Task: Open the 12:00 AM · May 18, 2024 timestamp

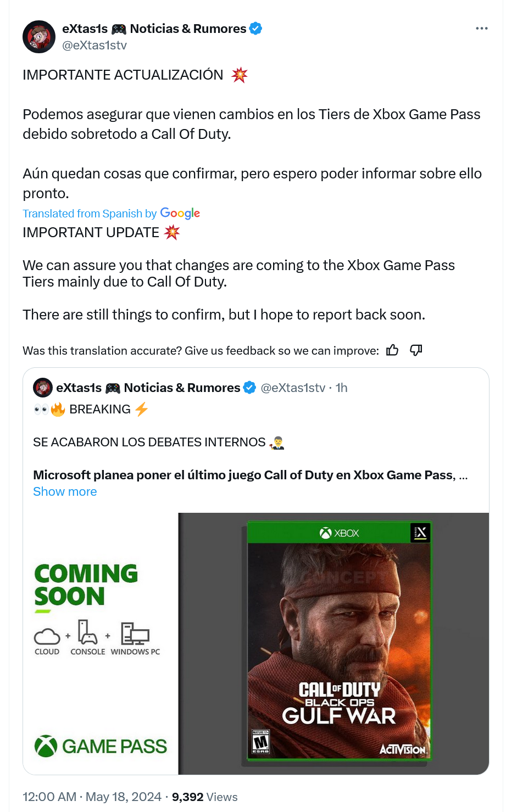Action: [92, 797]
